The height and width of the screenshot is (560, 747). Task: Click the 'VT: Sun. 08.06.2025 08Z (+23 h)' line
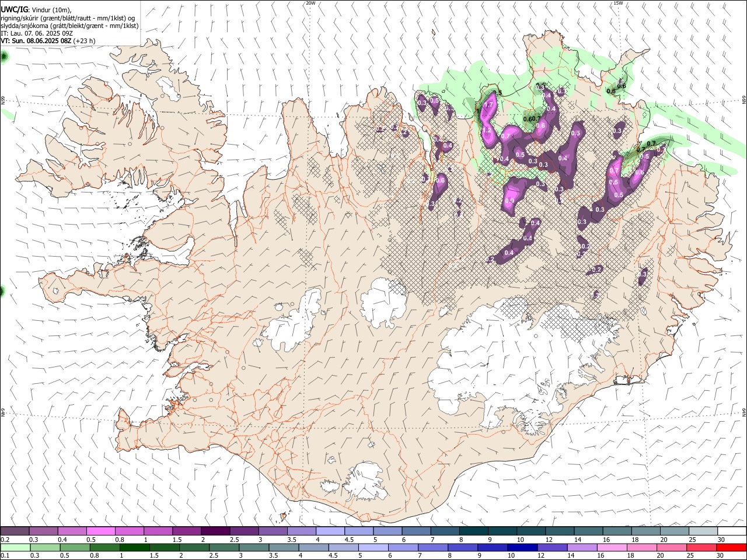(x=48, y=41)
